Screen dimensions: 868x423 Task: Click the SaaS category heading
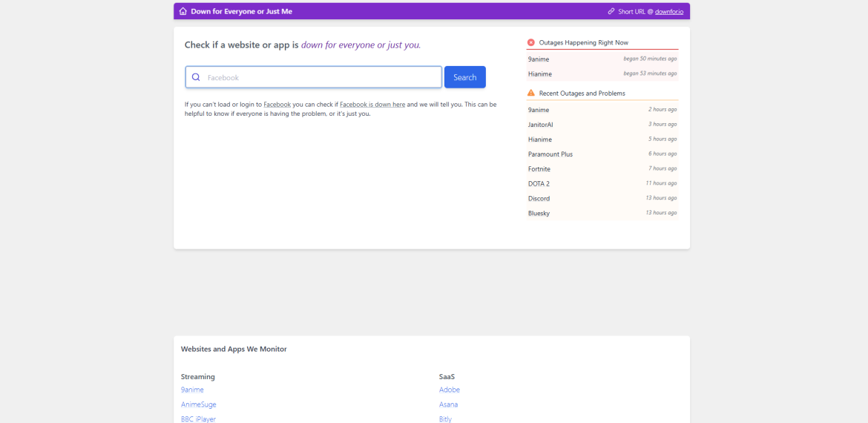[447, 377]
